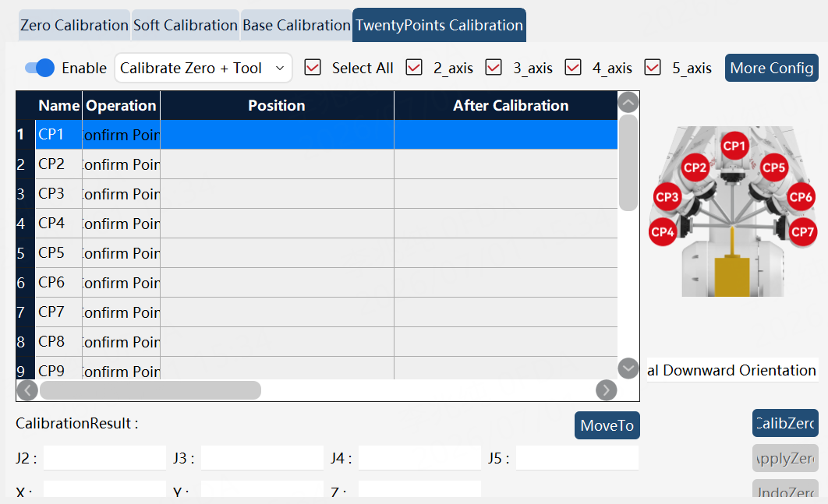Click the horizontal scroll right arrow
Viewport: 828px width, 504px height.
click(x=607, y=390)
